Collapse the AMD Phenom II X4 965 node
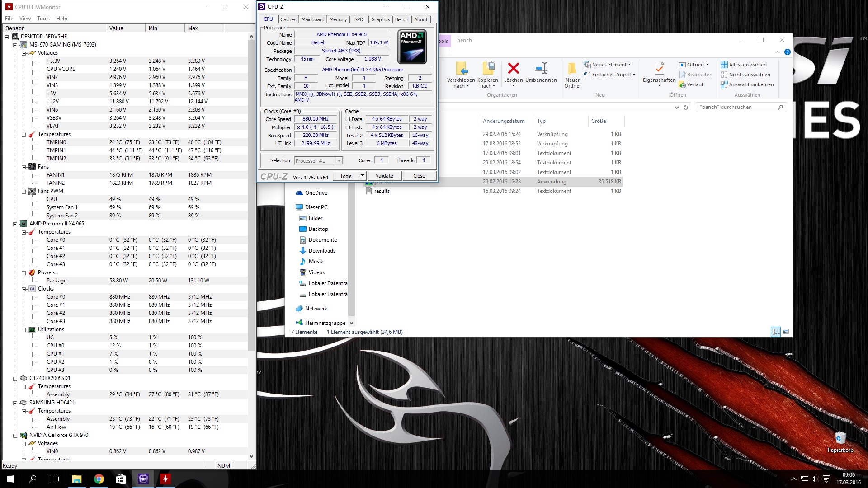 pos(15,224)
